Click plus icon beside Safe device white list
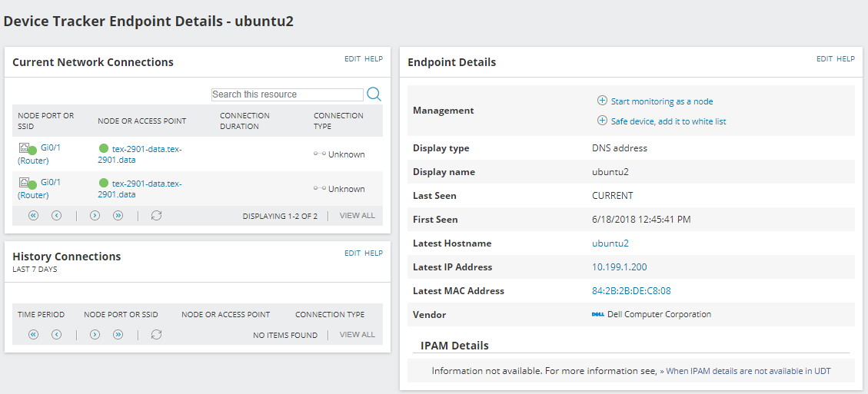The image size is (868, 394). 602,121
